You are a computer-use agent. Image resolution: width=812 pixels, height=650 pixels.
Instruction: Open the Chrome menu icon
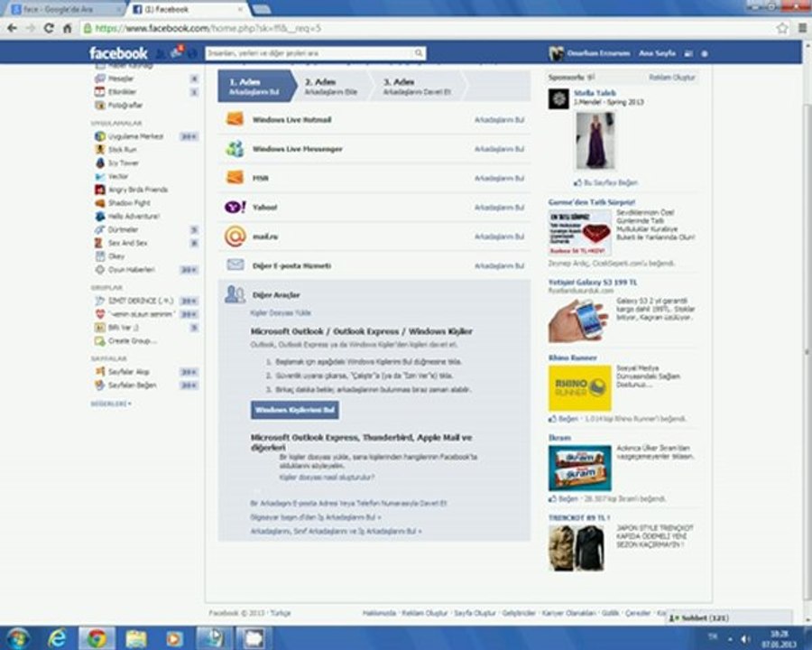pos(802,28)
